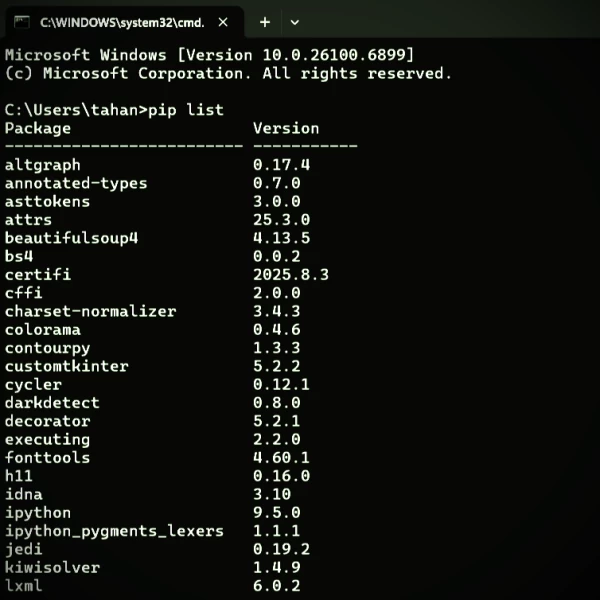Click the darkdetect package entry

[x=52, y=403]
